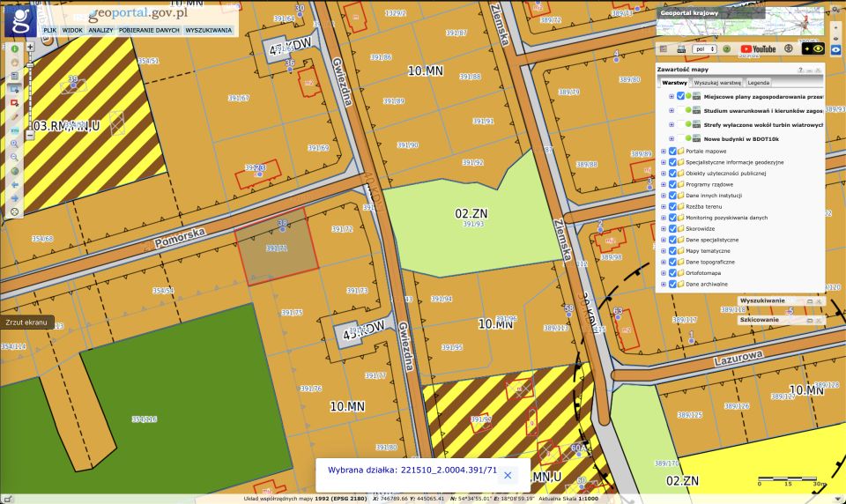Switch to the Legenda tab
Screen dimensions: 846x504
tap(759, 82)
